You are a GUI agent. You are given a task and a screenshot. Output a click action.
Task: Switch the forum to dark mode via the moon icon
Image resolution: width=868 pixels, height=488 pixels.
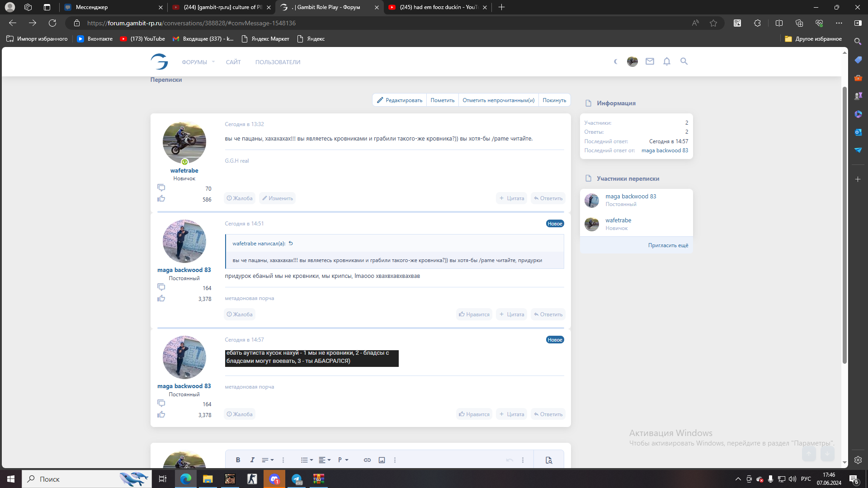tap(615, 61)
